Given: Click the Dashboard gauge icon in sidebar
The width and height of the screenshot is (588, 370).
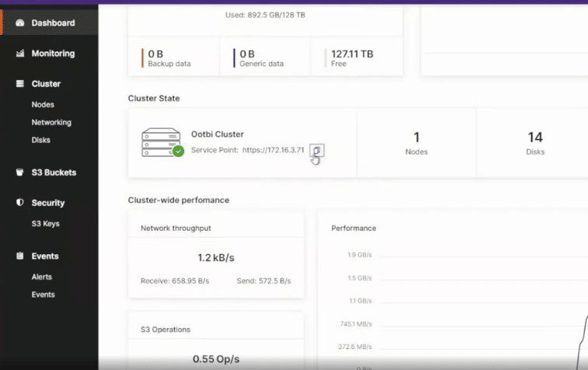Looking at the screenshot, I should (20, 23).
